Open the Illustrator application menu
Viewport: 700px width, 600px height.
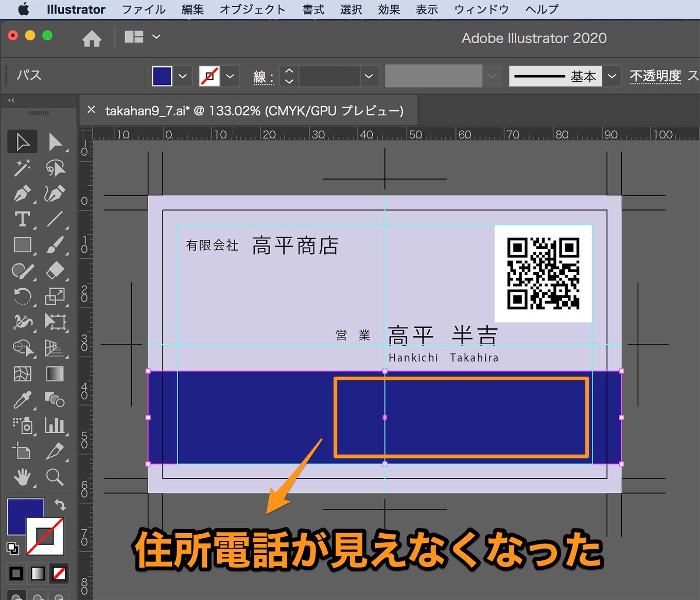coord(76,9)
